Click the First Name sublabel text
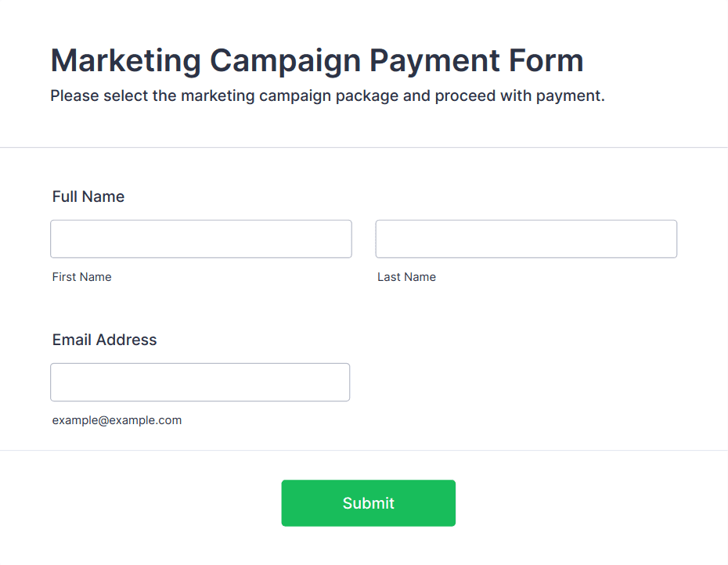The width and height of the screenshot is (728, 565). click(x=81, y=277)
